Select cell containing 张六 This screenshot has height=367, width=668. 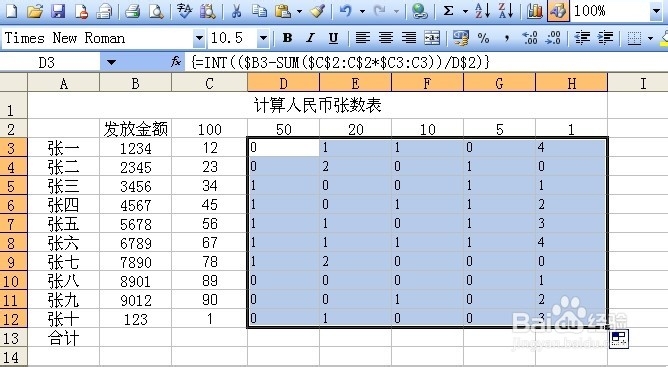[x=63, y=243]
